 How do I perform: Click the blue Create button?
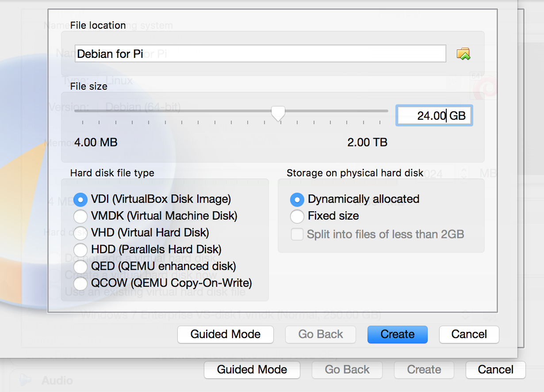click(397, 335)
